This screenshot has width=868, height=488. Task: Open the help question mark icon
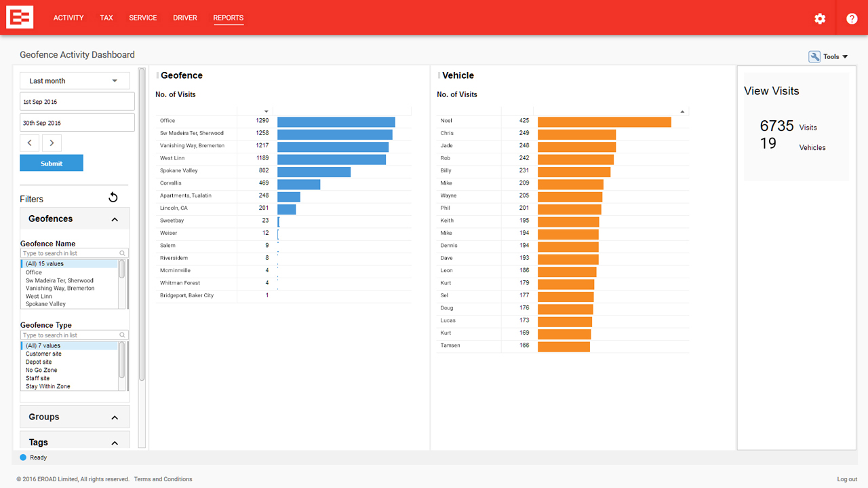tap(852, 18)
